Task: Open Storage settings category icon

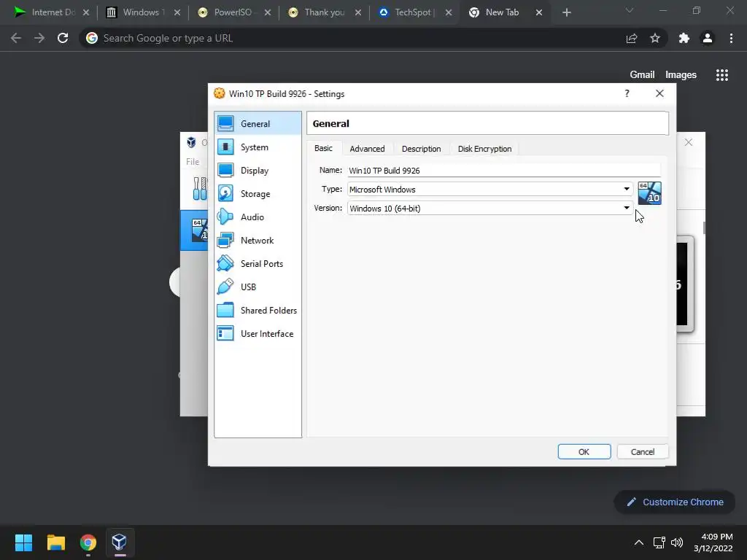Action: tap(225, 193)
